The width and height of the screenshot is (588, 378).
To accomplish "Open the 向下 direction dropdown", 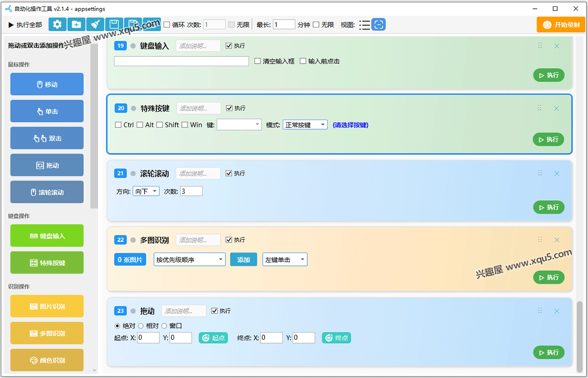I will click(146, 191).
